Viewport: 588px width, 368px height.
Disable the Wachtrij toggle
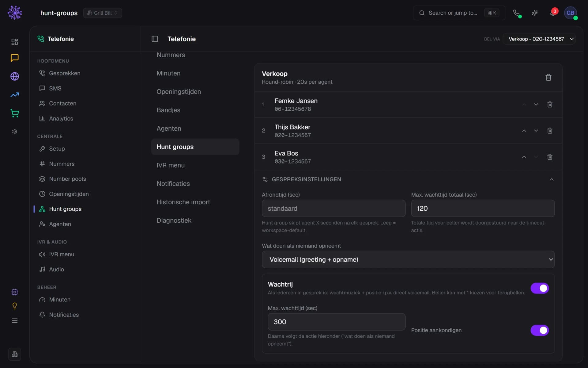[x=540, y=288]
